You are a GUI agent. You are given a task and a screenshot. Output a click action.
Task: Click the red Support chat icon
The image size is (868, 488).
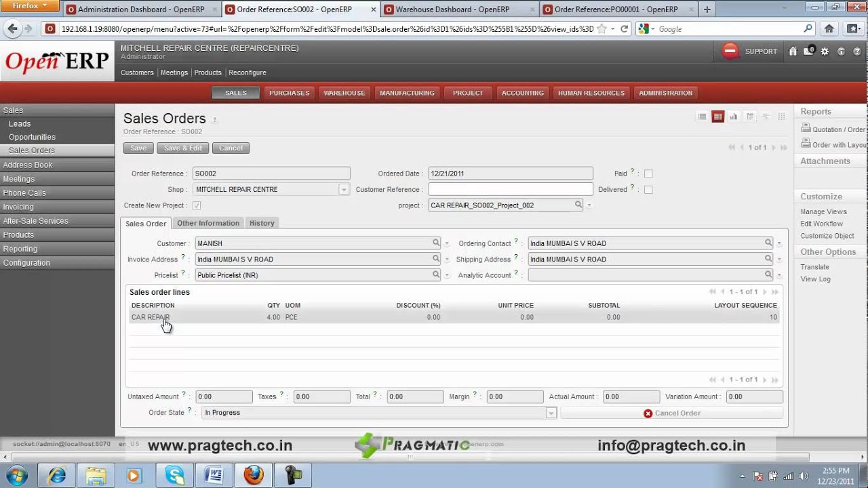pyautogui.click(x=730, y=51)
